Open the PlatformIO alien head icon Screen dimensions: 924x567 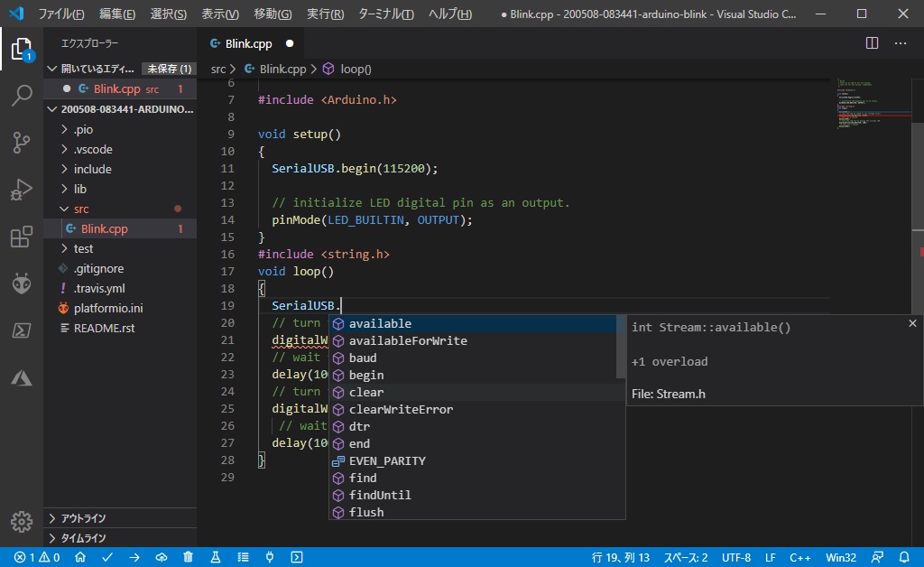(22, 283)
